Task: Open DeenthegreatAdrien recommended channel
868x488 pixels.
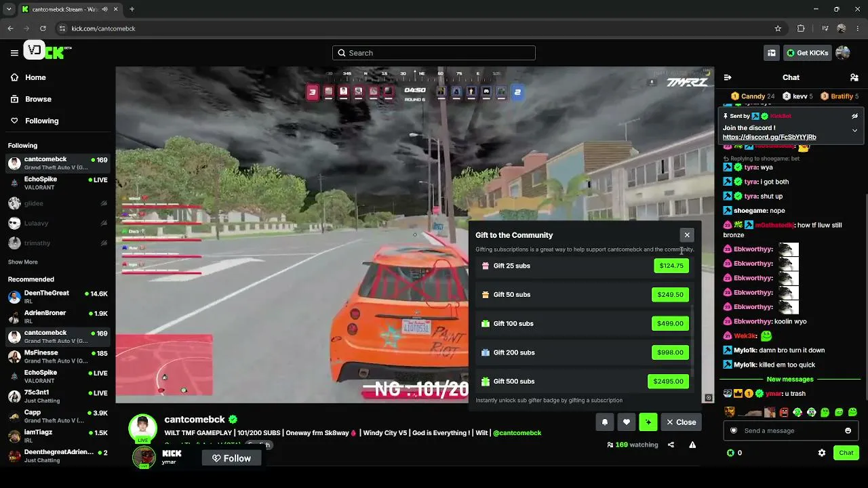Action: pyautogui.click(x=58, y=455)
